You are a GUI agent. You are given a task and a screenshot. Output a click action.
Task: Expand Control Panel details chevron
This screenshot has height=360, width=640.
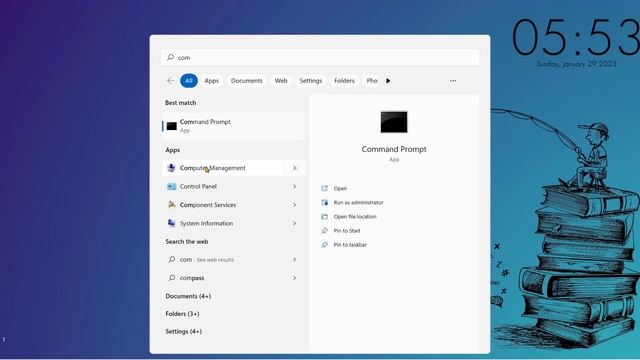pos(294,187)
